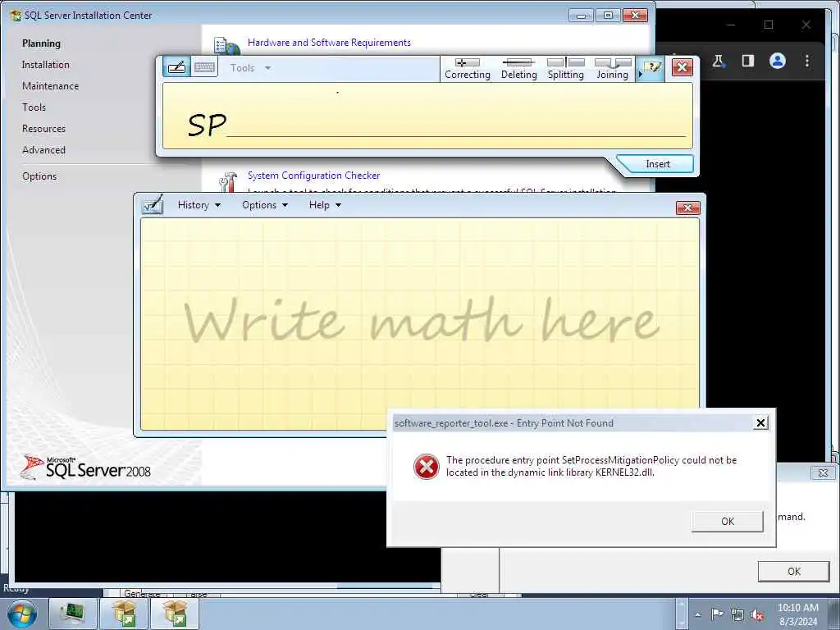Screen dimensions: 840x630
Task: Click the Hardware and Software Requirements icon
Action: (226, 45)
